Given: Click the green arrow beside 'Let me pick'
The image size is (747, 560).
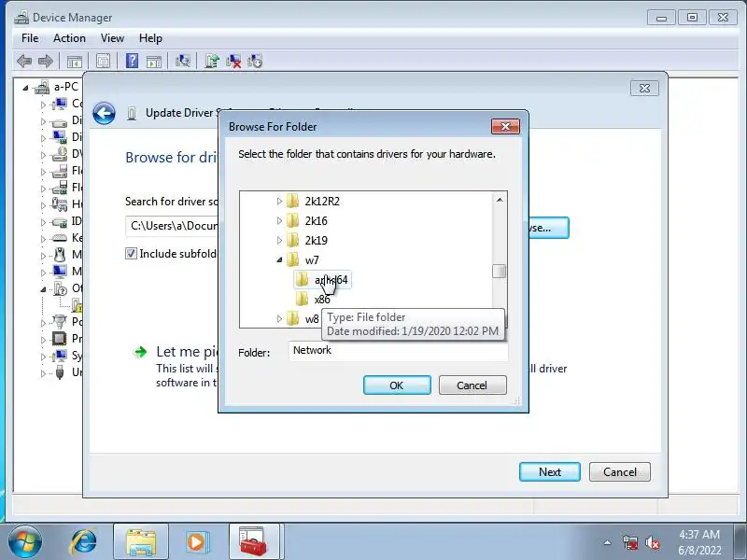Looking at the screenshot, I should pos(141,353).
